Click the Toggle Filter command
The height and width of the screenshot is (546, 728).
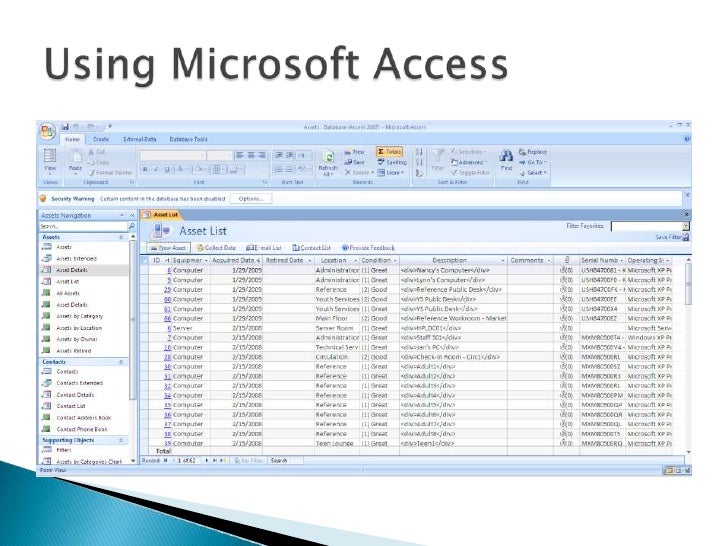pyautogui.click(x=470, y=173)
